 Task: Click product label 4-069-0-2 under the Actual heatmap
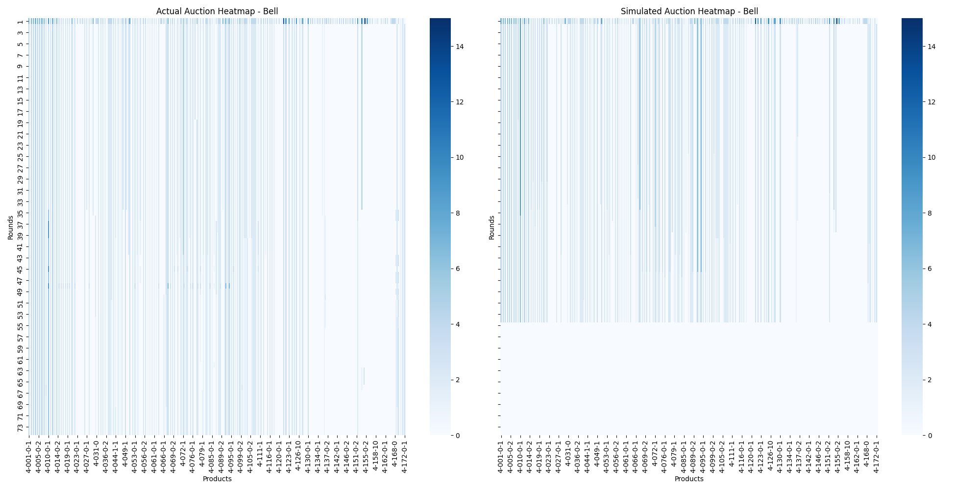click(x=173, y=456)
